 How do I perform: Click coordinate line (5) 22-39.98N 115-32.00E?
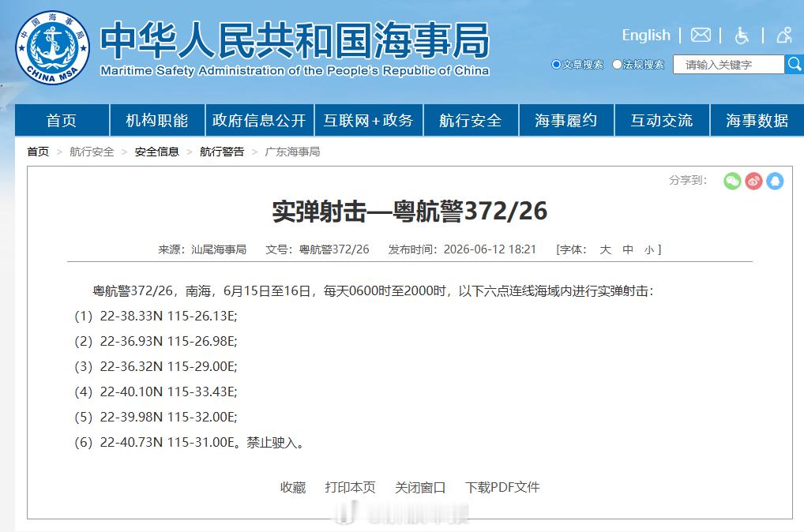click(x=156, y=417)
